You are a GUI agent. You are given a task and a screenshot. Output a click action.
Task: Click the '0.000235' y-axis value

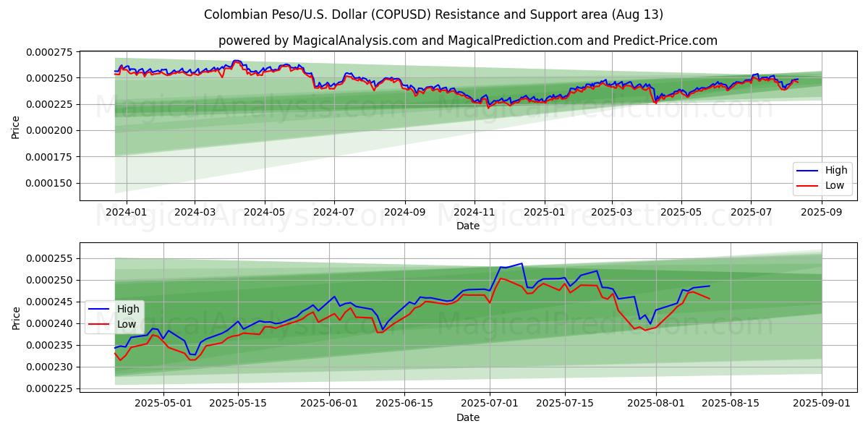(50, 345)
